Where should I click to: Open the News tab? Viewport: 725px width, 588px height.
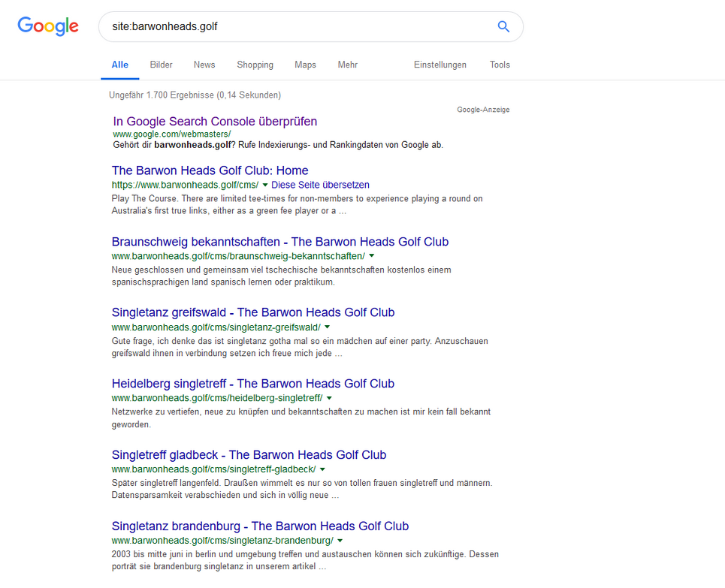pos(204,65)
